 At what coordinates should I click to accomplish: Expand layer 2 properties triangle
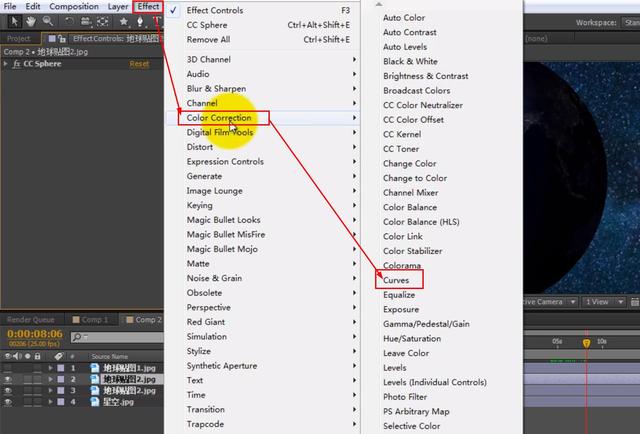pyautogui.click(x=51, y=379)
